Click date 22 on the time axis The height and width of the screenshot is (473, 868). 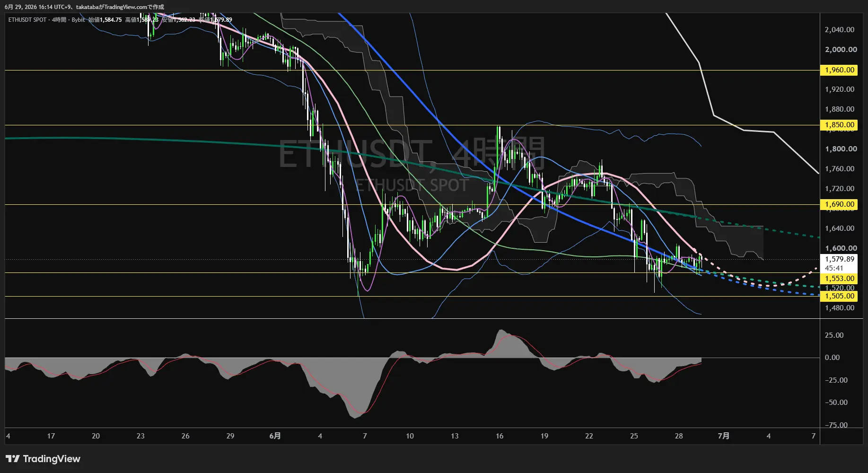589,436
